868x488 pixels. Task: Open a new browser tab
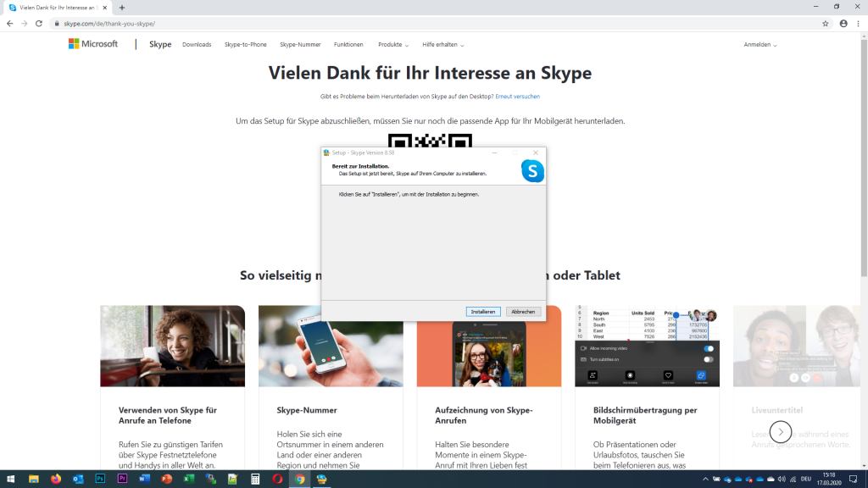coord(122,8)
